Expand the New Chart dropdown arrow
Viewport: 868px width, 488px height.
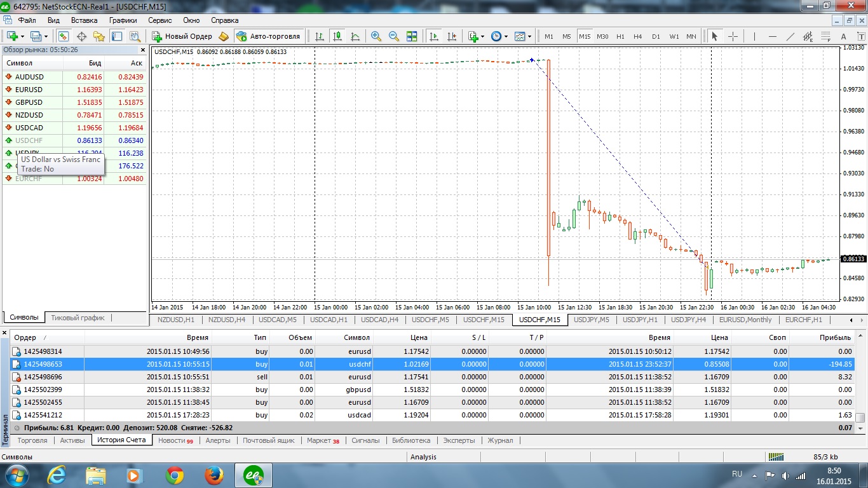click(23, 36)
